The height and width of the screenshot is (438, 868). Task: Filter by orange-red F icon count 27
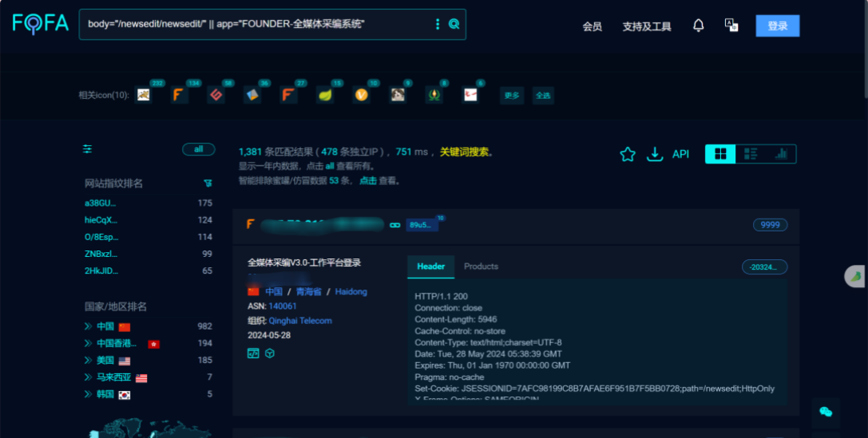[287, 95]
